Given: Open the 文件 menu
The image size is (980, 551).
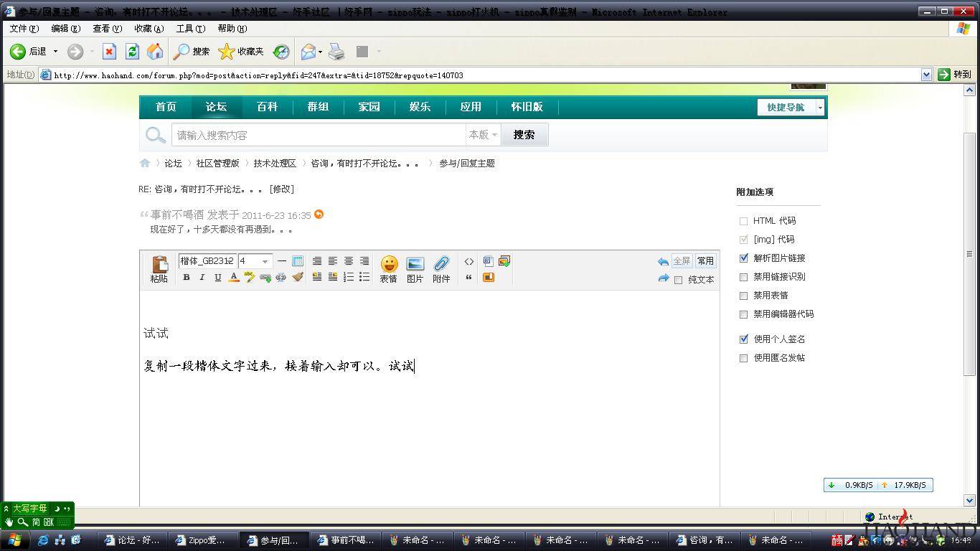Looking at the screenshot, I should click(24, 29).
